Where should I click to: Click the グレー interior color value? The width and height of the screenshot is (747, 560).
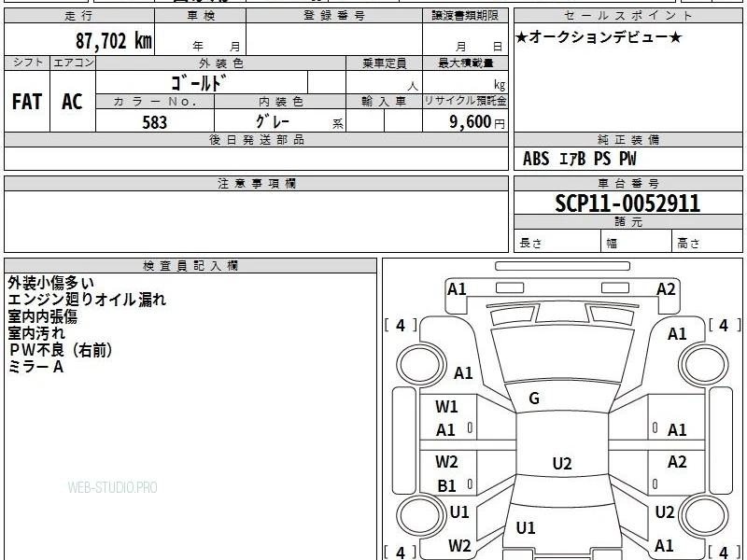273,121
